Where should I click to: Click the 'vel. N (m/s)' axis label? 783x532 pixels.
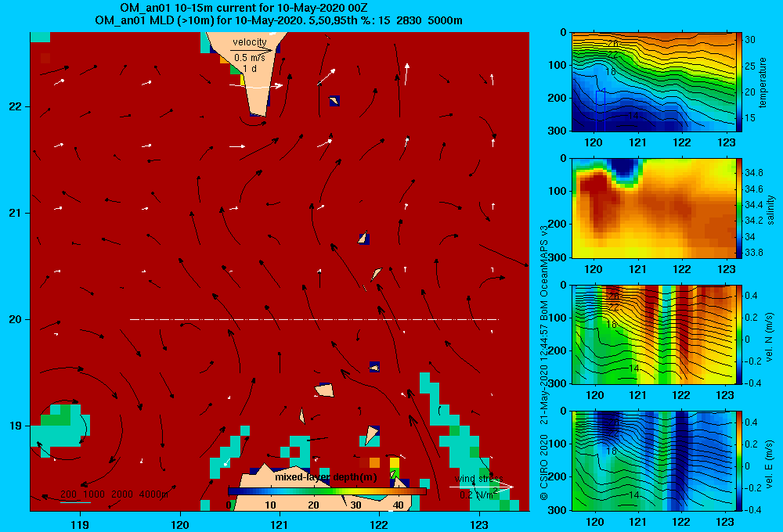(x=770, y=337)
